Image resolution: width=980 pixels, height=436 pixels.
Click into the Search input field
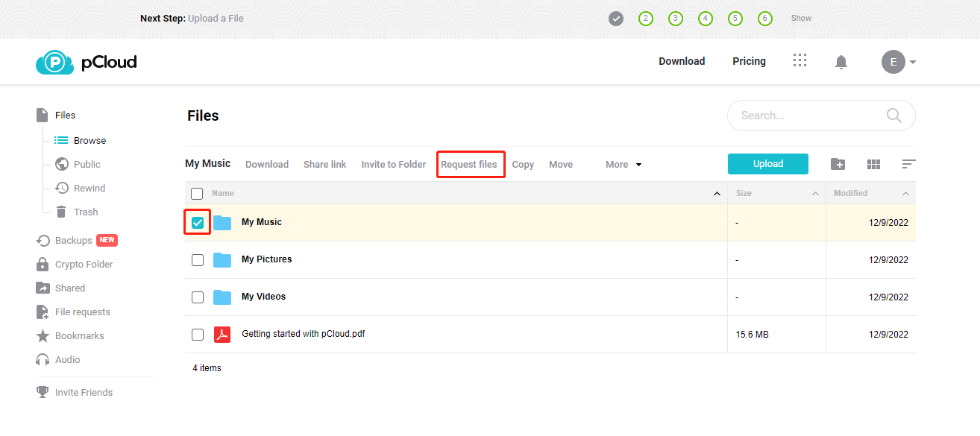point(805,116)
